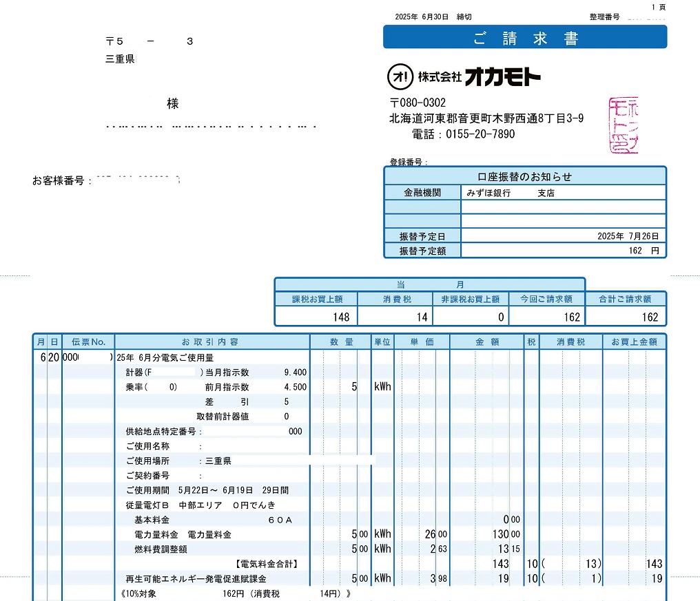Select the 162 円 transfer amount
This screenshot has width=700, height=601.
pyautogui.click(x=644, y=251)
